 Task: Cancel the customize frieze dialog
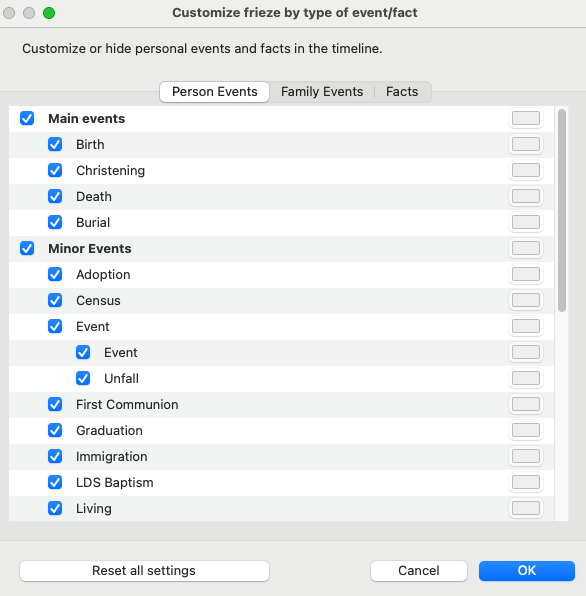pos(418,571)
